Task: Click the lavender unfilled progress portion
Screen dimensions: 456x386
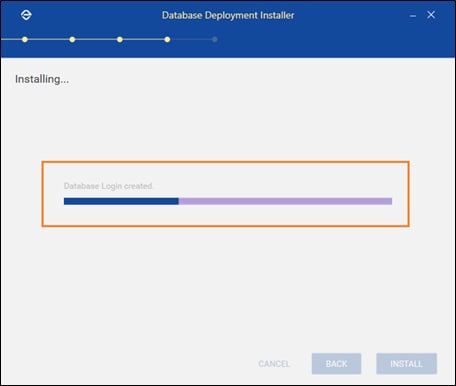Action: [285, 201]
